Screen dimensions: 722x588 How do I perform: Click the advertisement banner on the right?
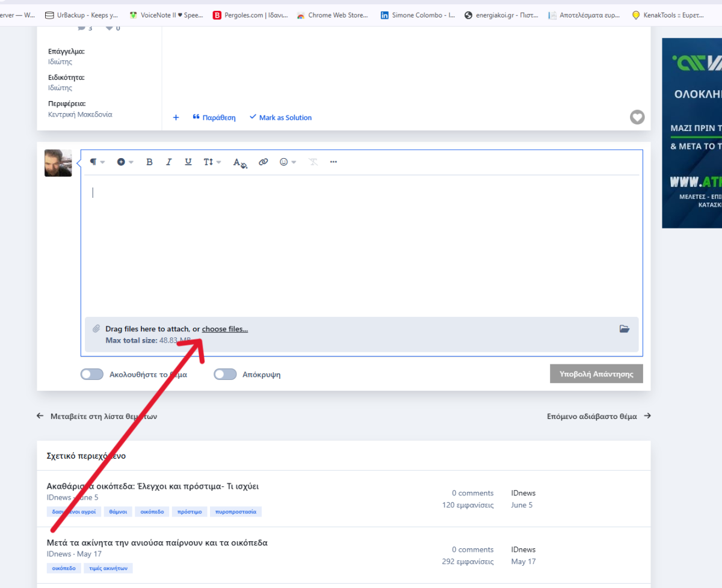[x=692, y=133]
